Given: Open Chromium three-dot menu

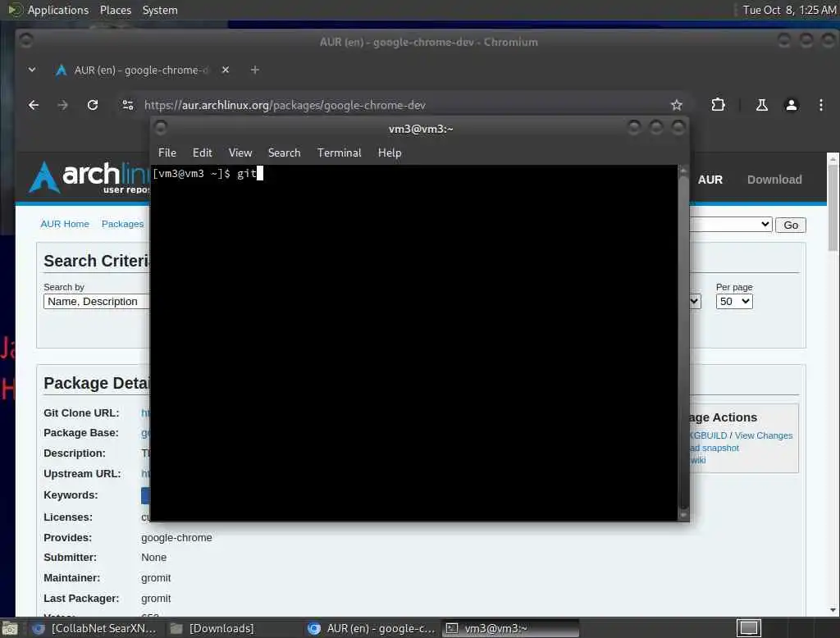Looking at the screenshot, I should 820,105.
